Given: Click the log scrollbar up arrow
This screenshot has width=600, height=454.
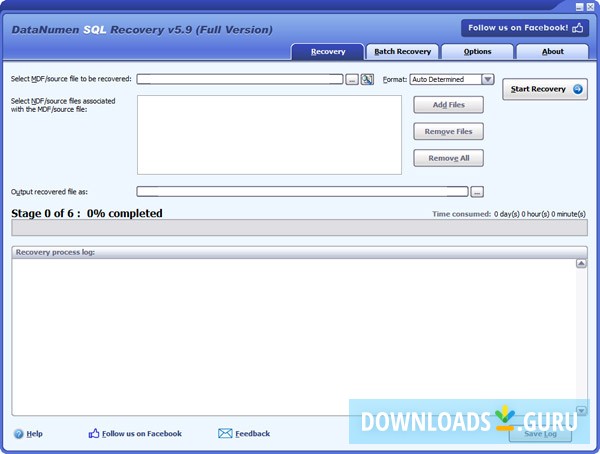Looking at the screenshot, I should point(581,263).
